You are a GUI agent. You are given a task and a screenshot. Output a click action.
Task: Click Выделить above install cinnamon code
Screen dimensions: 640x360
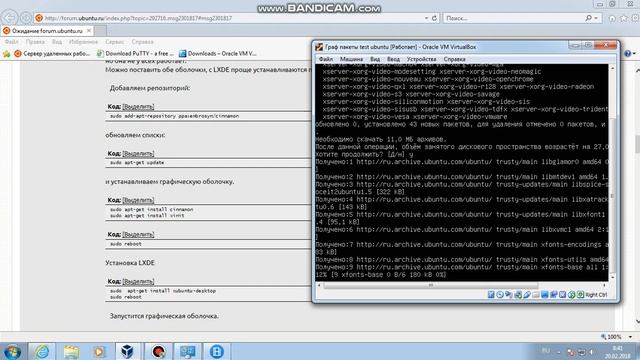(138, 200)
